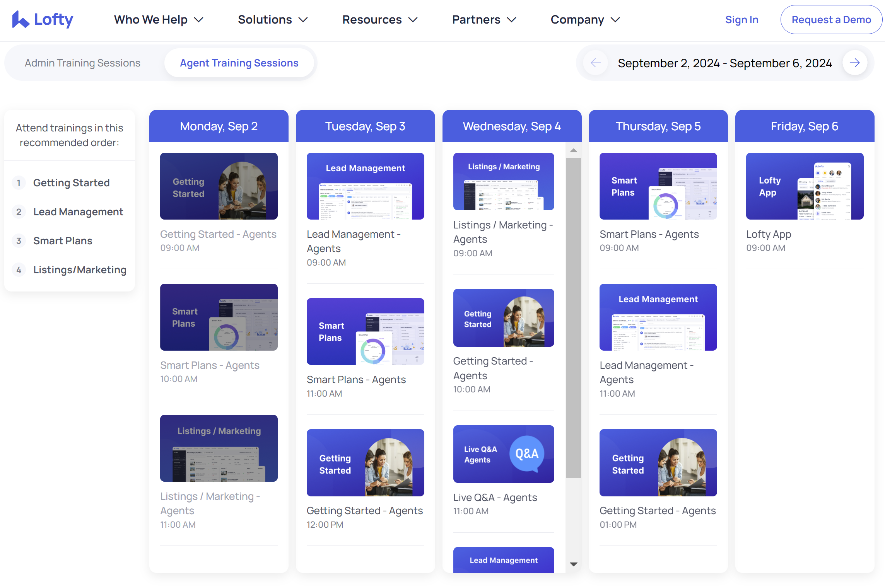Expand the Solutions menu
Image resolution: width=885 pixels, height=588 pixels.
coord(273,19)
